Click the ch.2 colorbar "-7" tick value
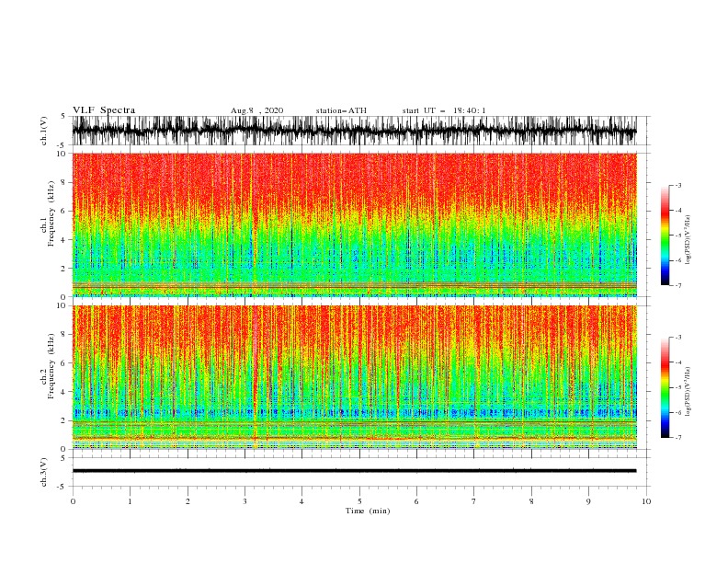Viewport: 728px width, 563px height. pyautogui.click(x=678, y=438)
